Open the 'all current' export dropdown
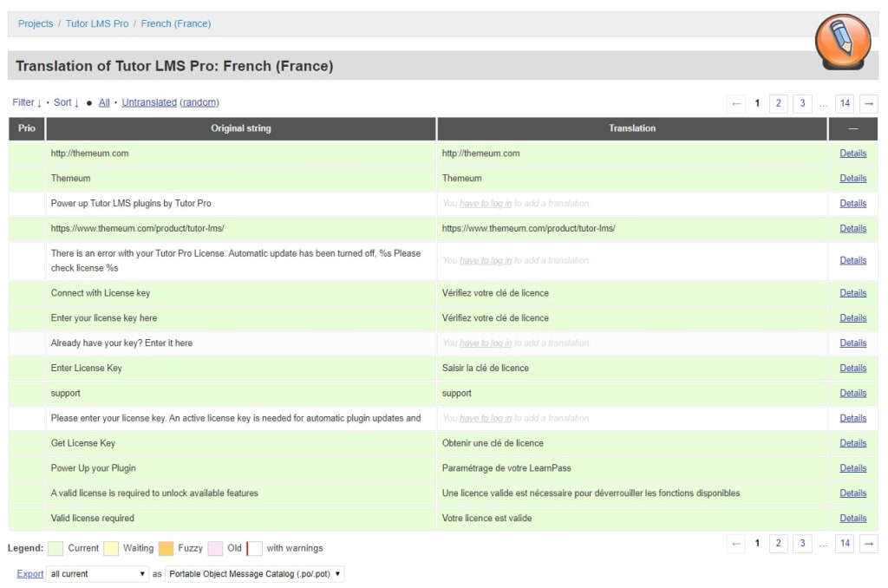This screenshot has height=588, width=888. click(x=97, y=574)
